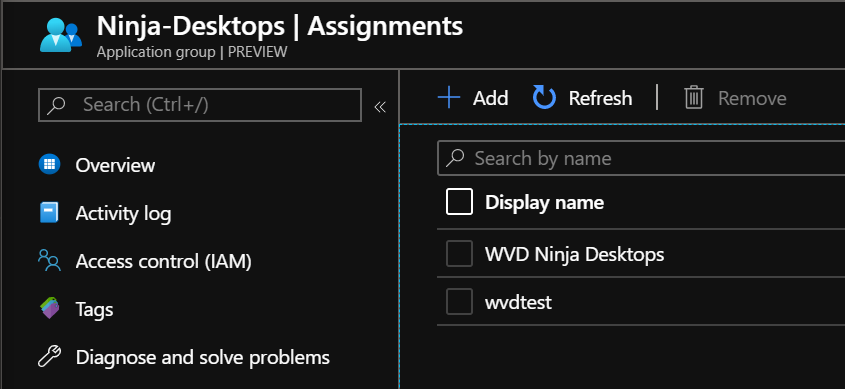Click the plus icon next to Add
845x389 pixels.
(x=448, y=98)
